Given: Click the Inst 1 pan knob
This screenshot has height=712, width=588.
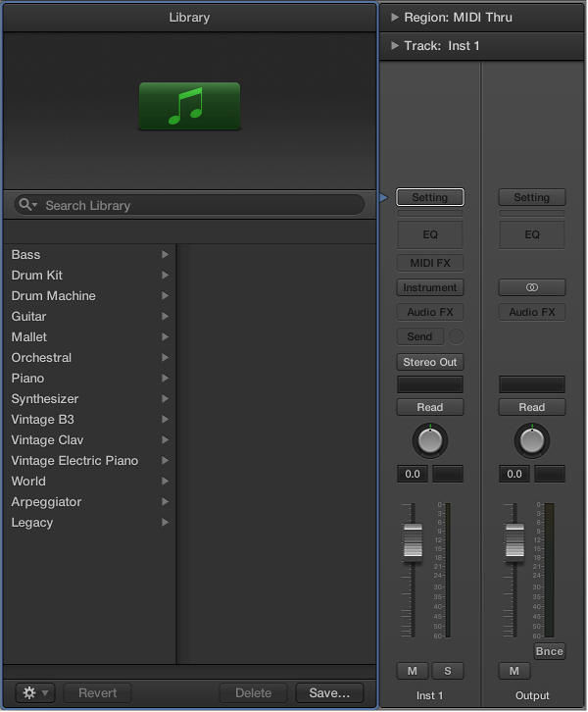Looking at the screenshot, I should click(429, 440).
